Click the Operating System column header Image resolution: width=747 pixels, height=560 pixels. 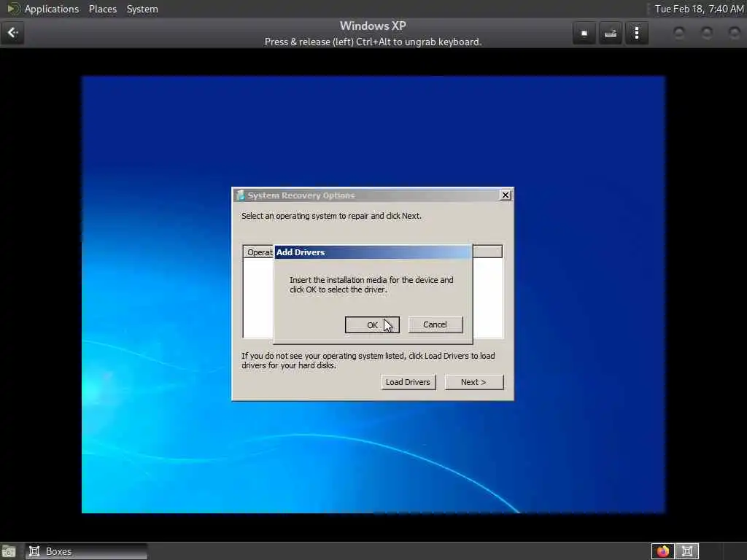click(x=259, y=252)
